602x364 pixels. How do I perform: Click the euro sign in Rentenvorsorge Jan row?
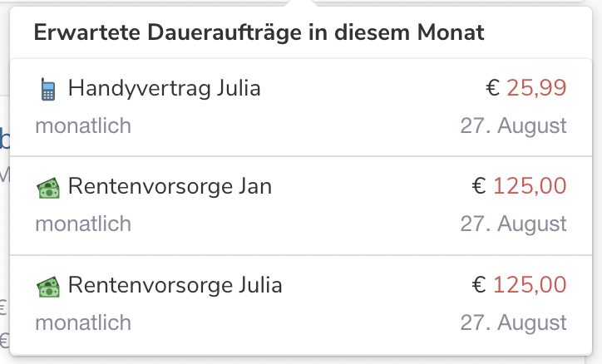tap(479, 186)
